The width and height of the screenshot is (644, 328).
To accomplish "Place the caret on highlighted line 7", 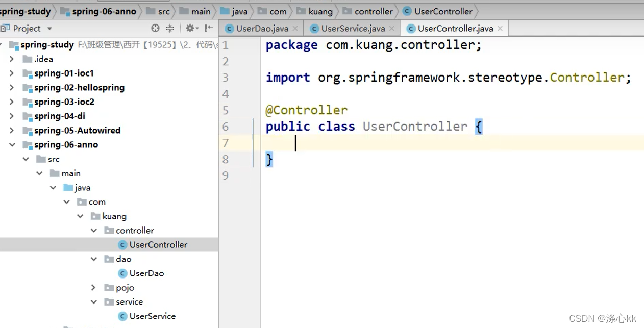I will (452, 143).
